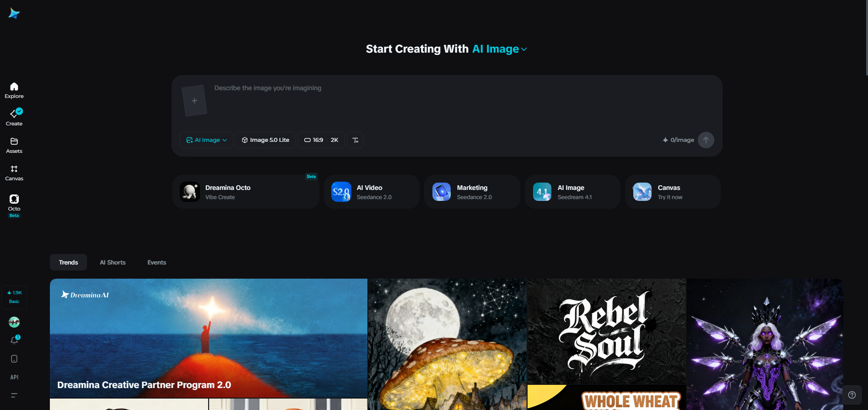
Task: Open the user profile avatar
Action: pyautogui.click(x=14, y=322)
